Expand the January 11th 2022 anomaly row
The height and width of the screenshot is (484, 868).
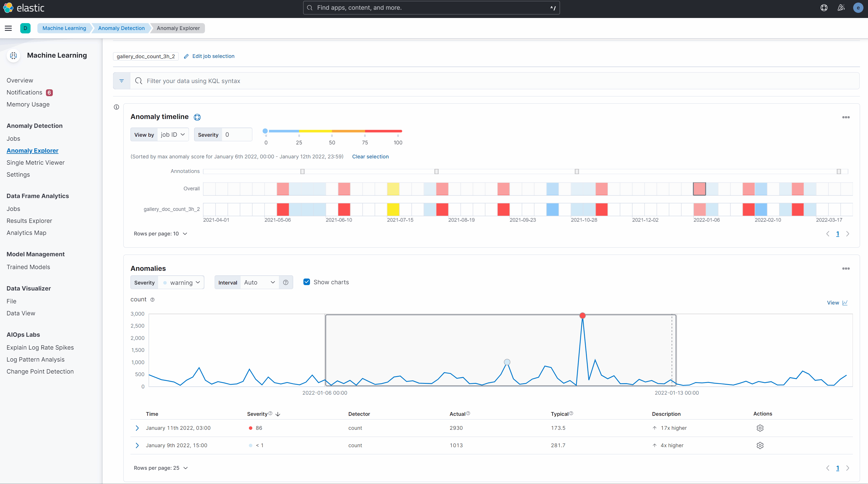pos(137,428)
